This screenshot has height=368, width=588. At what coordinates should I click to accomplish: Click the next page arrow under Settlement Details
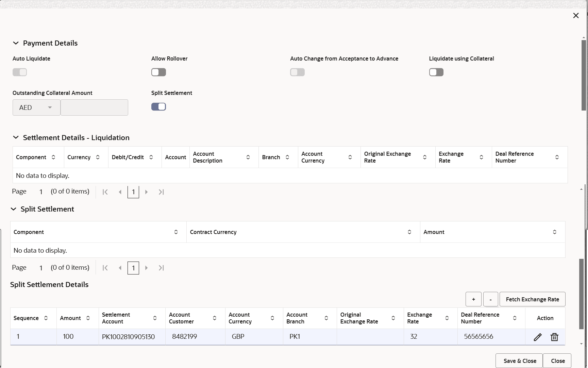click(x=146, y=191)
